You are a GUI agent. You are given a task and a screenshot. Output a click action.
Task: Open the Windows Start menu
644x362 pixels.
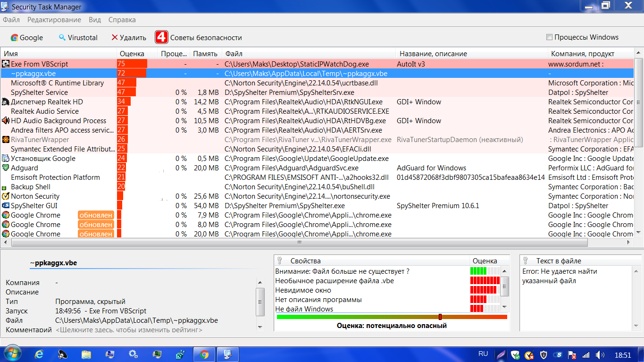point(12,354)
